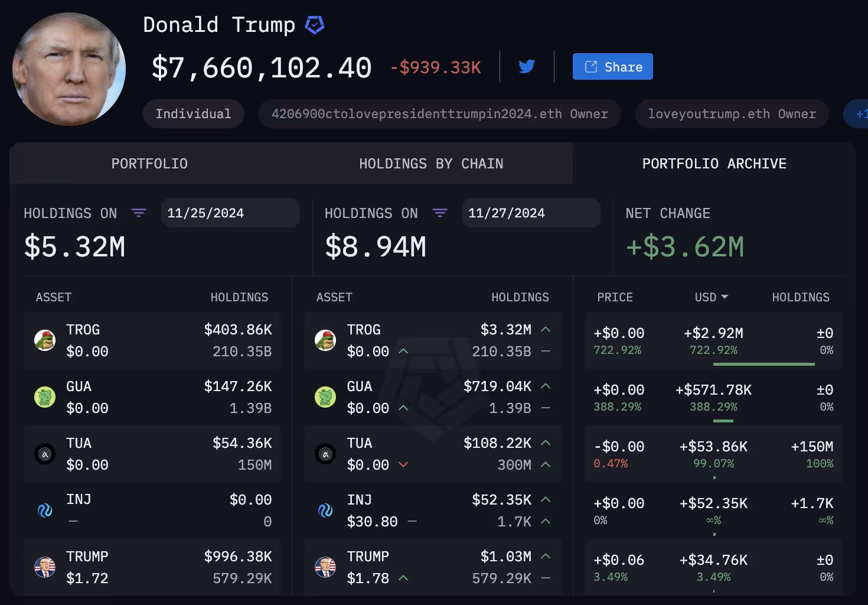Open the USD column dropdown
Image resolution: width=868 pixels, height=605 pixels.
click(x=712, y=297)
